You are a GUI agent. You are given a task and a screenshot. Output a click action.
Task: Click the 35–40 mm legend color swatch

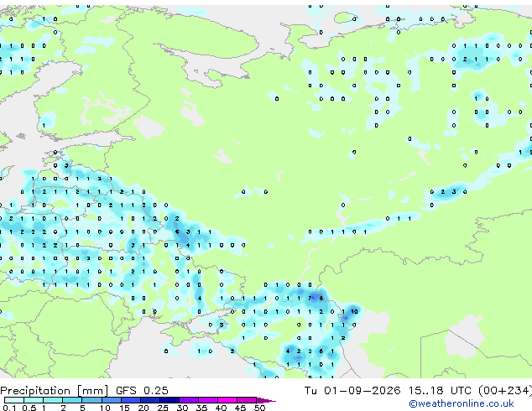point(208,400)
